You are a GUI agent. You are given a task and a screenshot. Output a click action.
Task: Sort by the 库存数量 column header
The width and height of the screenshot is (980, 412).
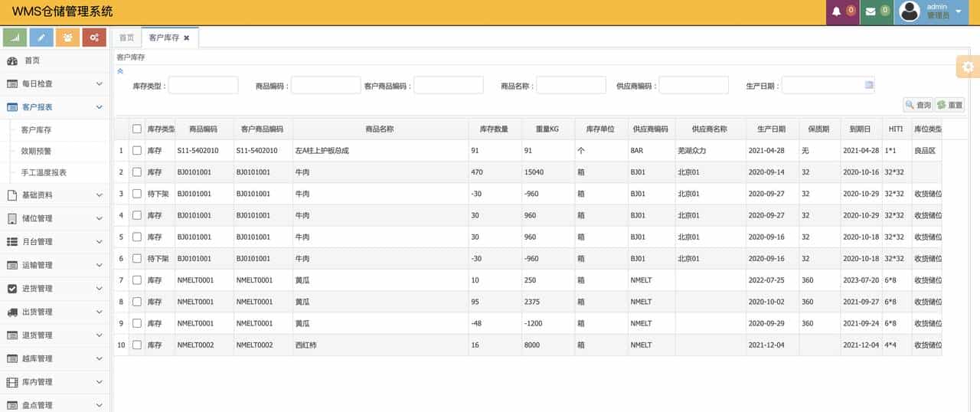pyautogui.click(x=495, y=129)
